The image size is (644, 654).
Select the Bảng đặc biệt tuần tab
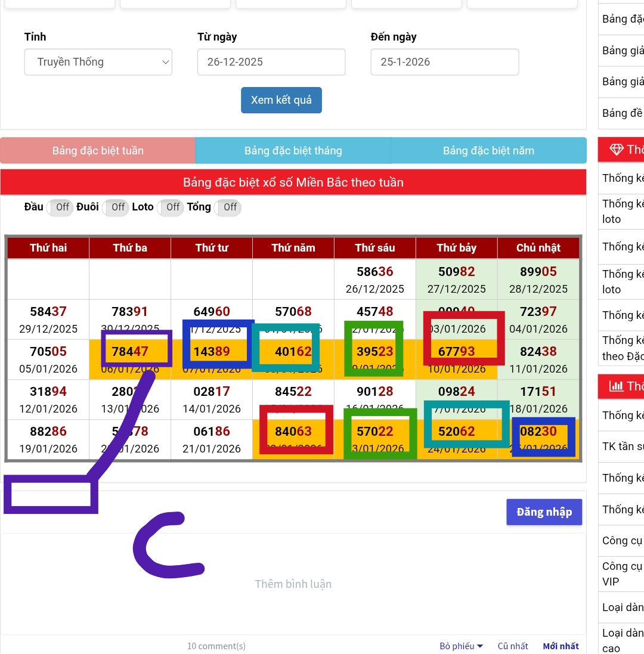point(98,151)
